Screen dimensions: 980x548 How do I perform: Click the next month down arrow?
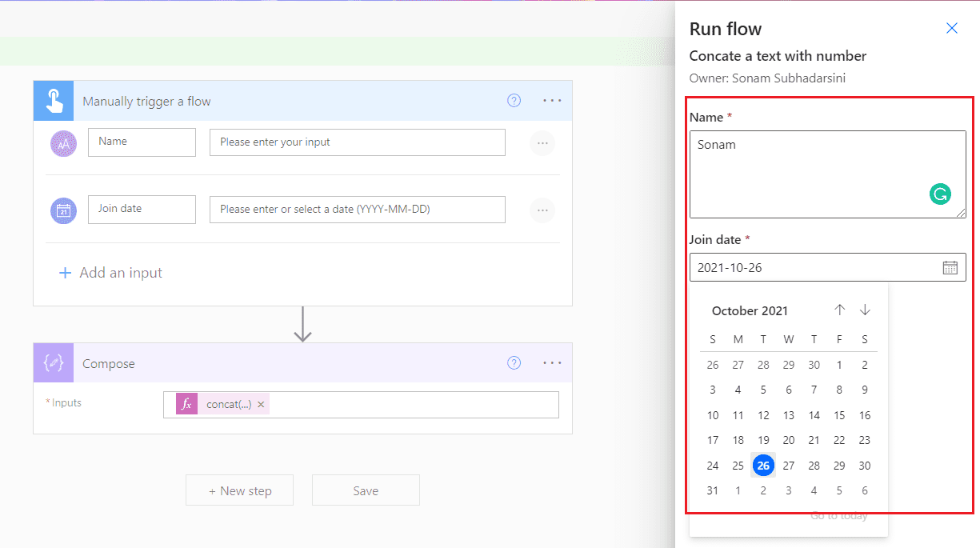(865, 310)
